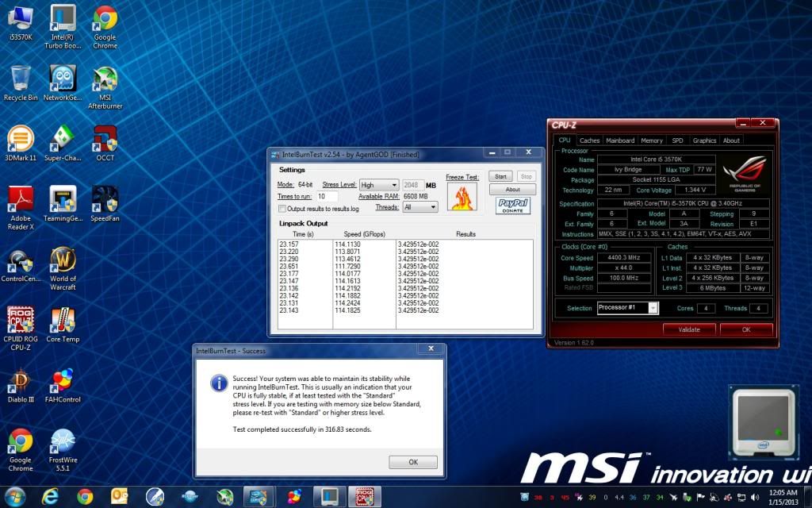Click the OK button in CPU-Z
The height and width of the screenshot is (508, 812).
746,329
